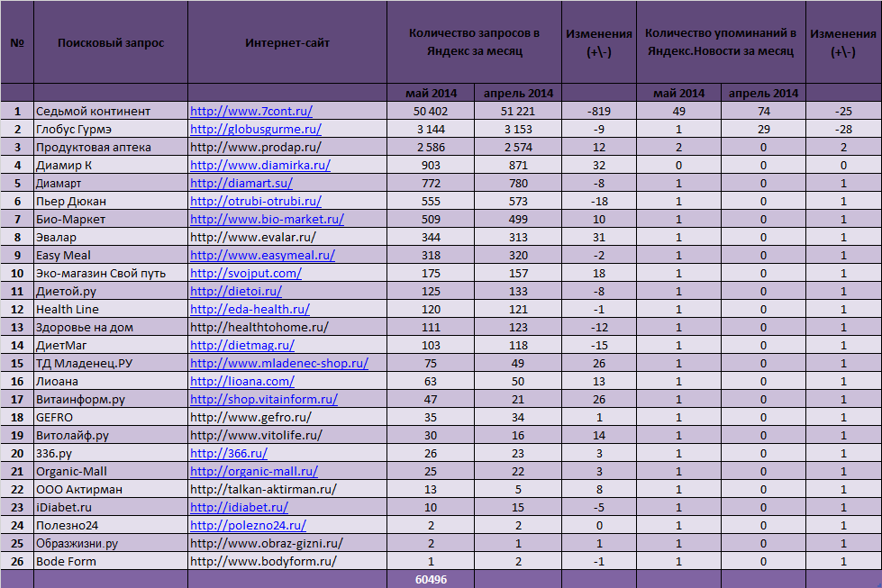Click the 'Витолайф.ру' cell
This screenshot has height=588, width=882.
click(x=111, y=435)
